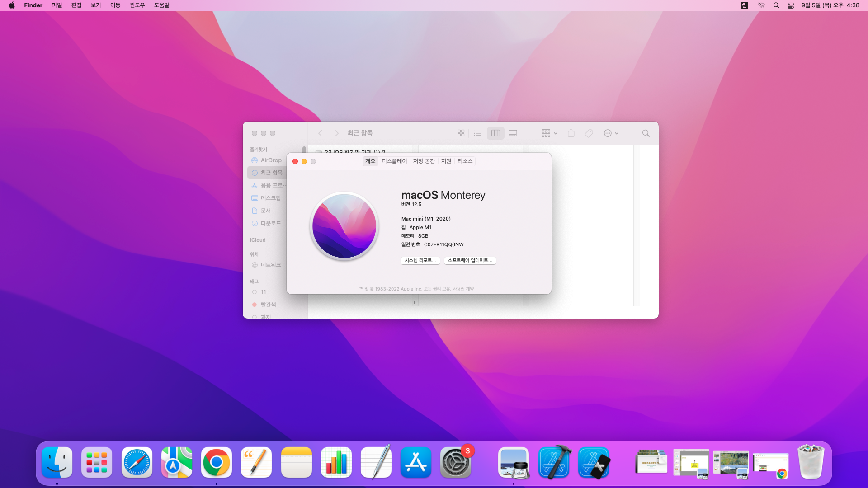Go back in the Finder window
868x488 pixels.
click(320, 133)
